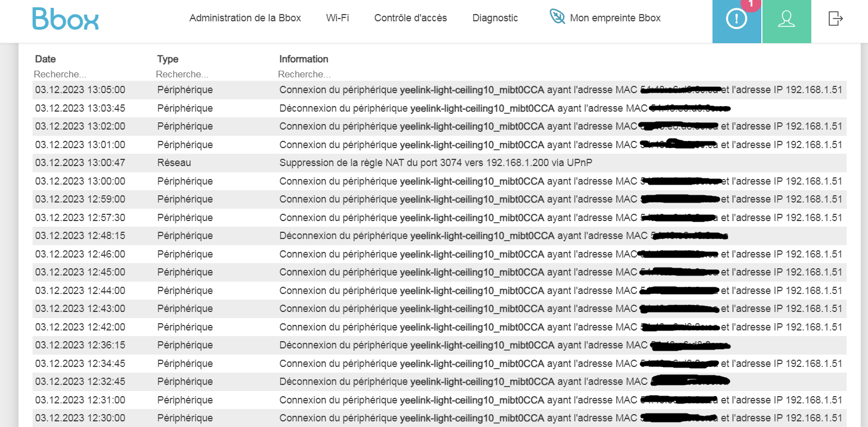
Task: Click the Déconnexion message in the 12:36:15 row
Action: point(505,345)
